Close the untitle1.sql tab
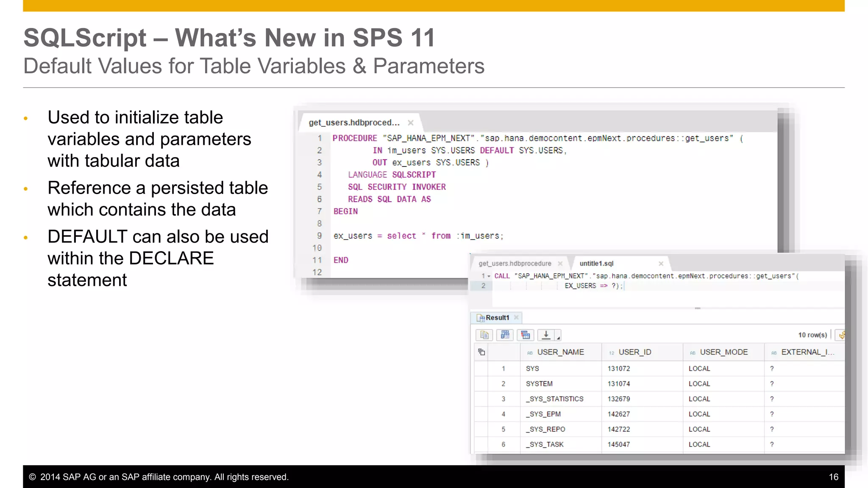Image resolution: width=868 pixels, height=488 pixels. [661, 263]
